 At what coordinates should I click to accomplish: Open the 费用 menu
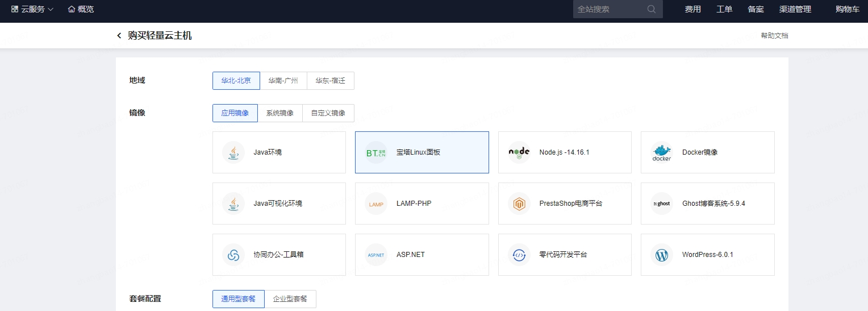[692, 9]
